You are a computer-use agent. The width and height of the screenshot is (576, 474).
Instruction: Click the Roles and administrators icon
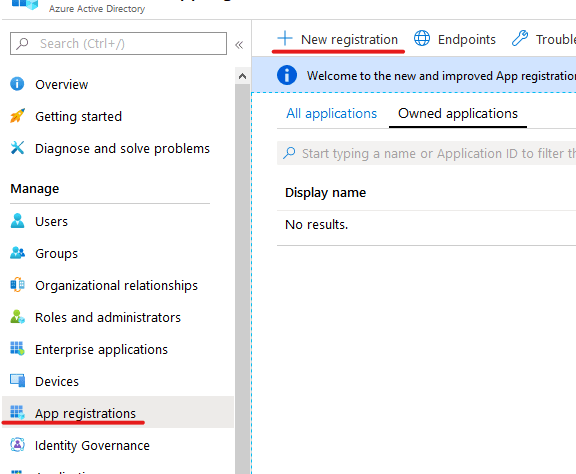point(17,317)
